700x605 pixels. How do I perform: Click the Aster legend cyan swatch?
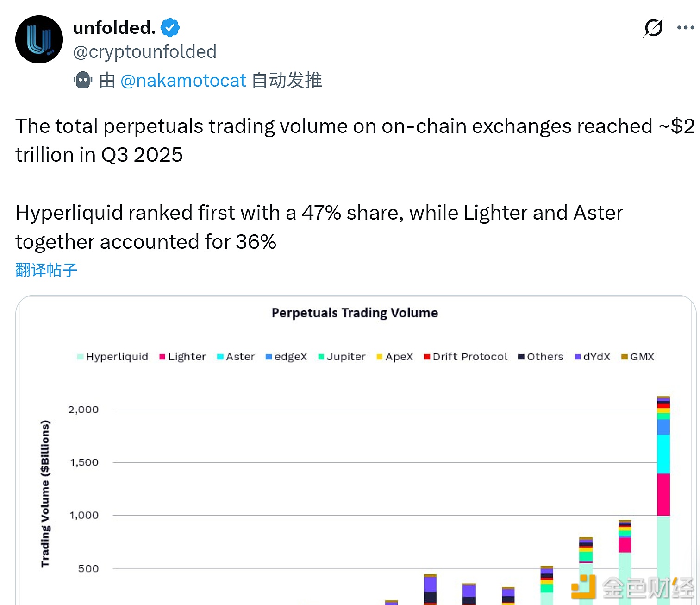coord(220,357)
